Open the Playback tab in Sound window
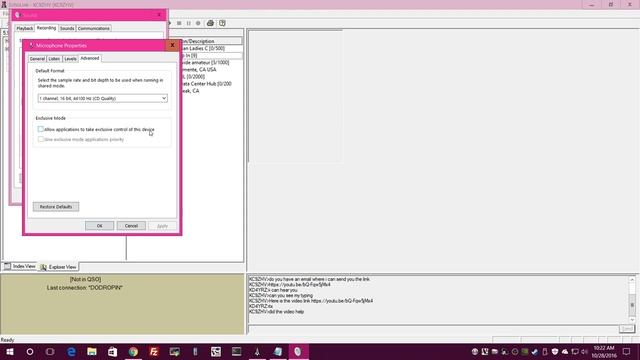The height and width of the screenshot is (360, 640). [24, 28]
